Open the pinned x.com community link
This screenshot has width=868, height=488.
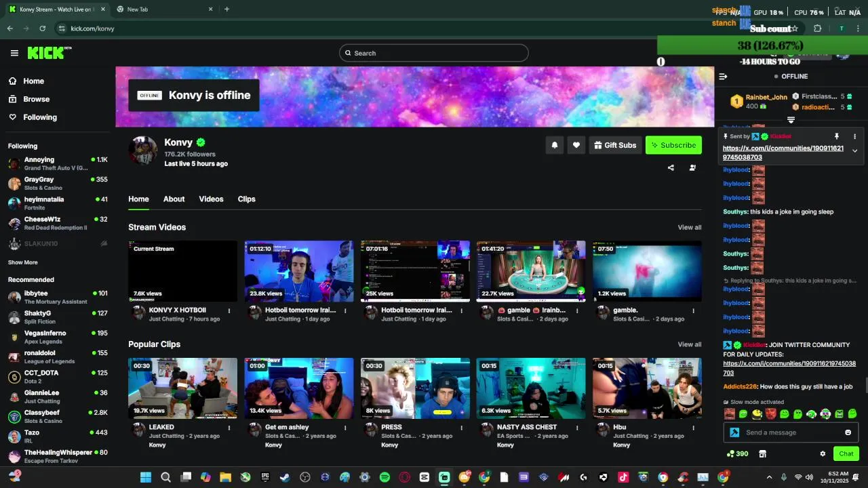coord(783,152)
